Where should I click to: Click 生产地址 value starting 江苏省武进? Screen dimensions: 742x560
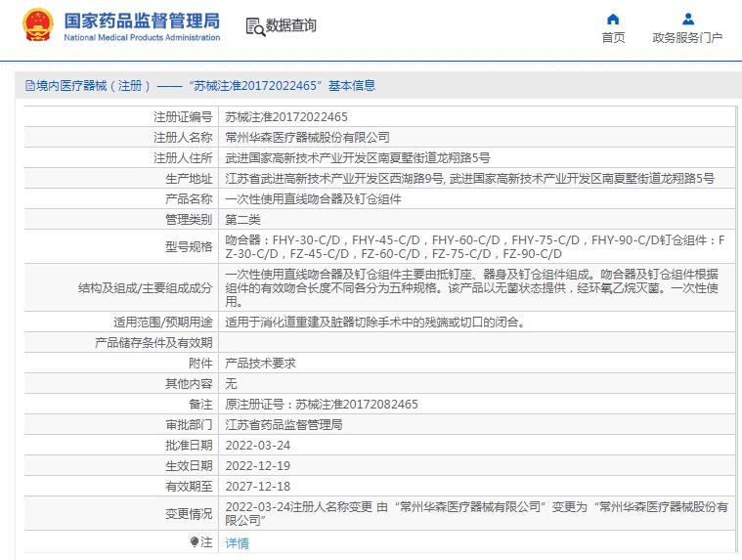(x=470, y=178)
